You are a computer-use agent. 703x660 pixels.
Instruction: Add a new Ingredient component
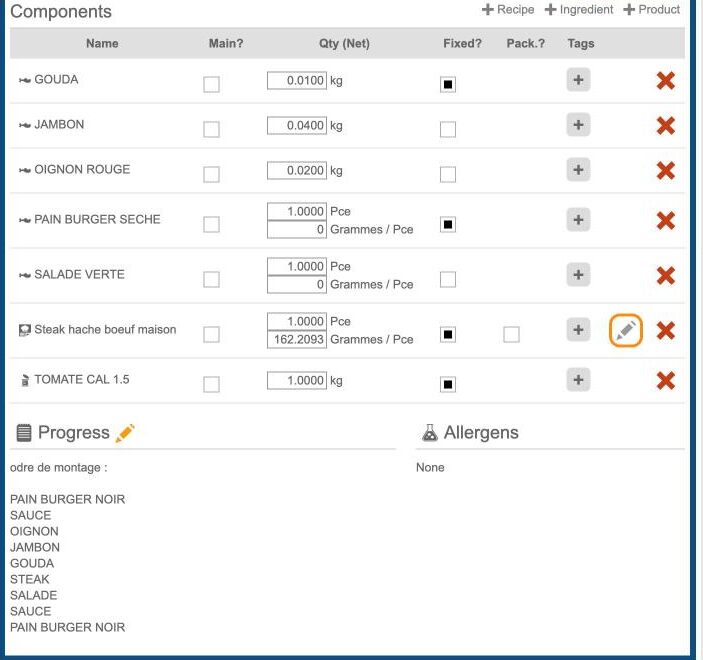579,9
